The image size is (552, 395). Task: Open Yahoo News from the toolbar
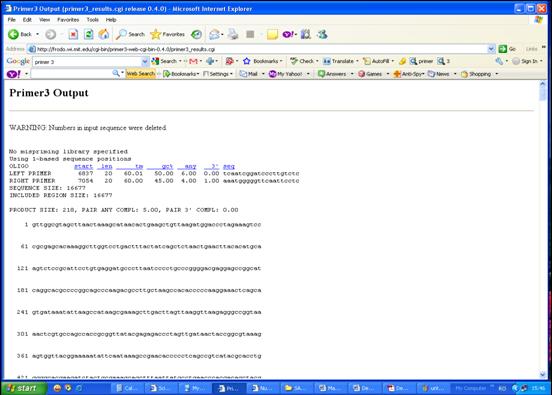pyautogui.click(x=439, y=74)
